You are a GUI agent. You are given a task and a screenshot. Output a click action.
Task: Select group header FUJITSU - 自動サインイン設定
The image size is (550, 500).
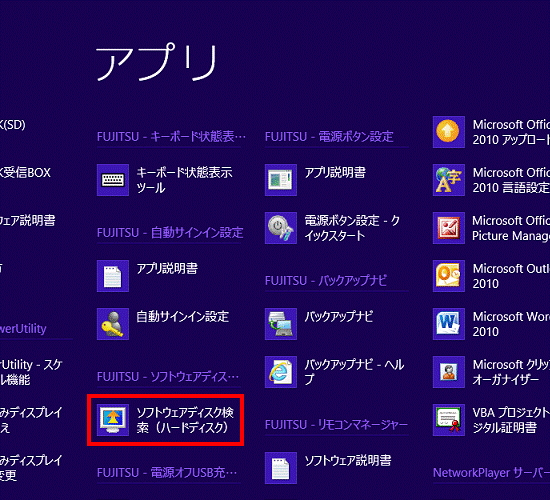[x=170, y=233]
